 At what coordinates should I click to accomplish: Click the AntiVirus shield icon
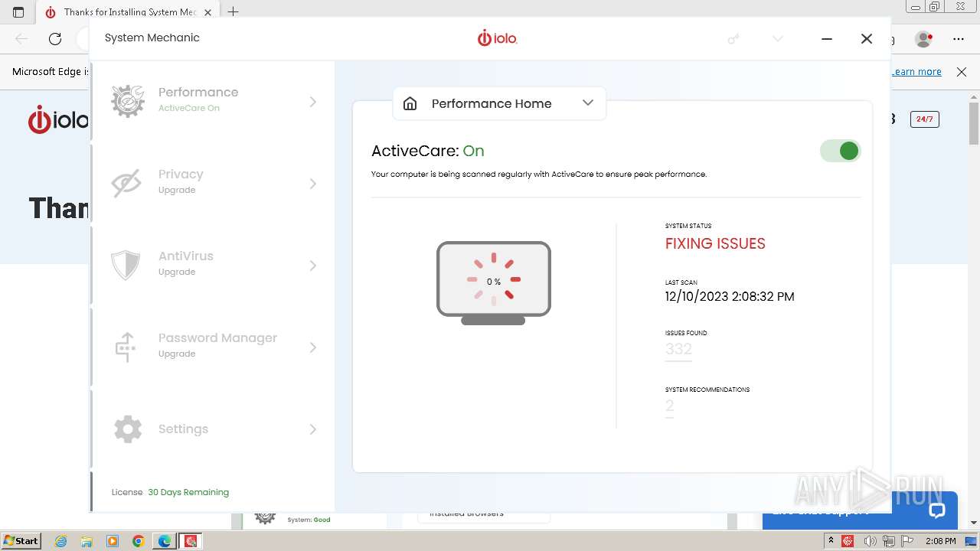tap(126, 265)
